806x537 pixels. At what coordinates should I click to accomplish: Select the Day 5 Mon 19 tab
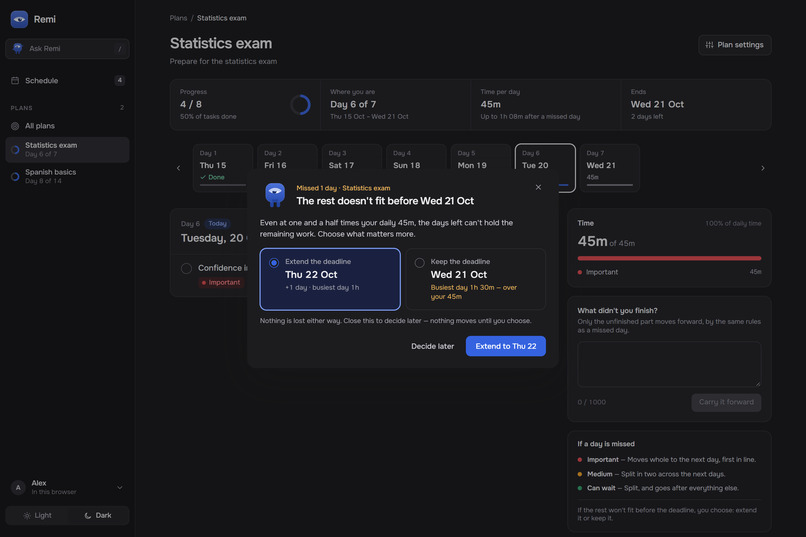481,158
